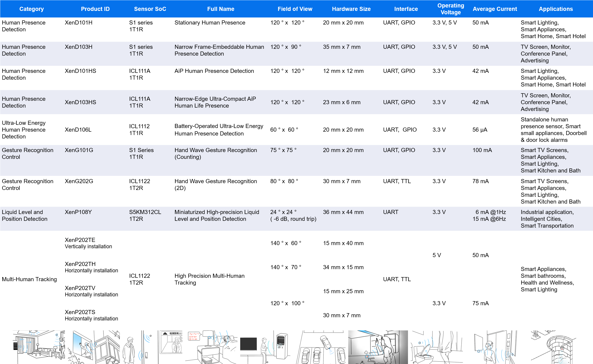Click the man at door sensor illustration
This screenshot has width=593, height=364.
click(x=138, y=347)
